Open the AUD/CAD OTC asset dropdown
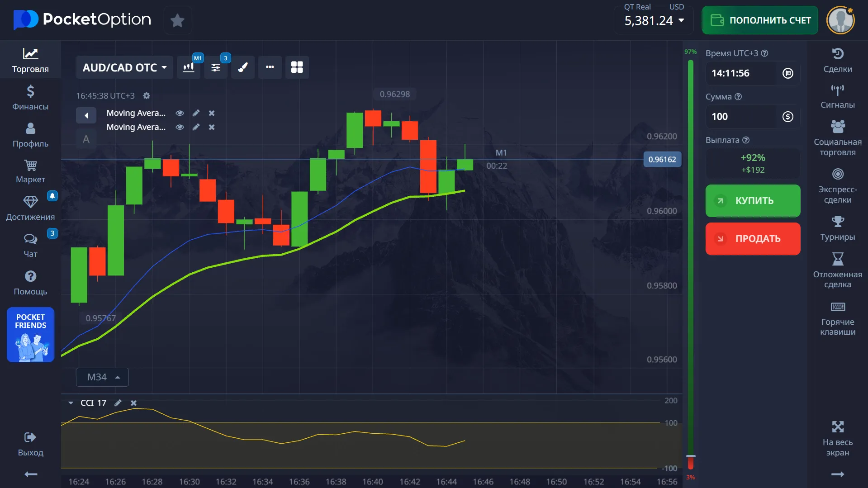868x488 pixels. pyautogui.click(x=124, y=67)
